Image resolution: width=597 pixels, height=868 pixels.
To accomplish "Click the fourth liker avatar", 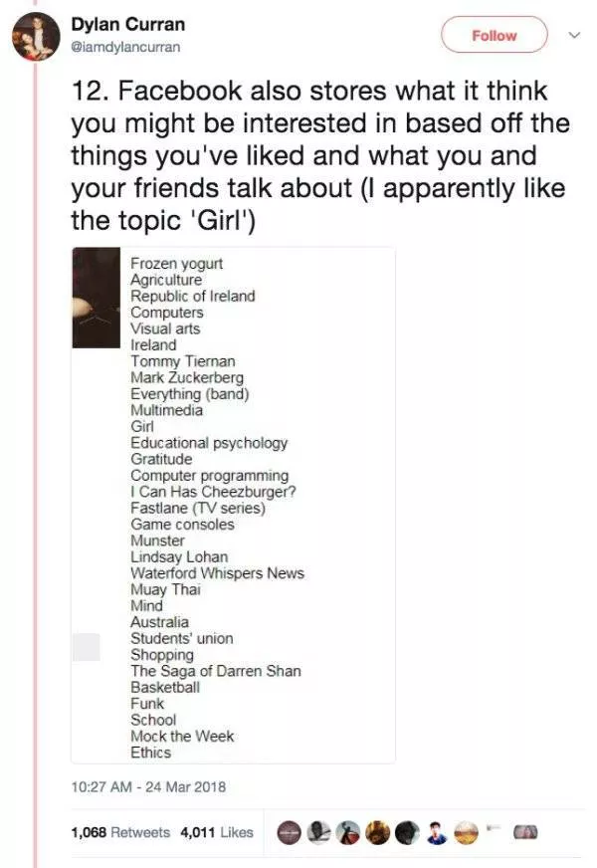I will click(x=377, y=832).
